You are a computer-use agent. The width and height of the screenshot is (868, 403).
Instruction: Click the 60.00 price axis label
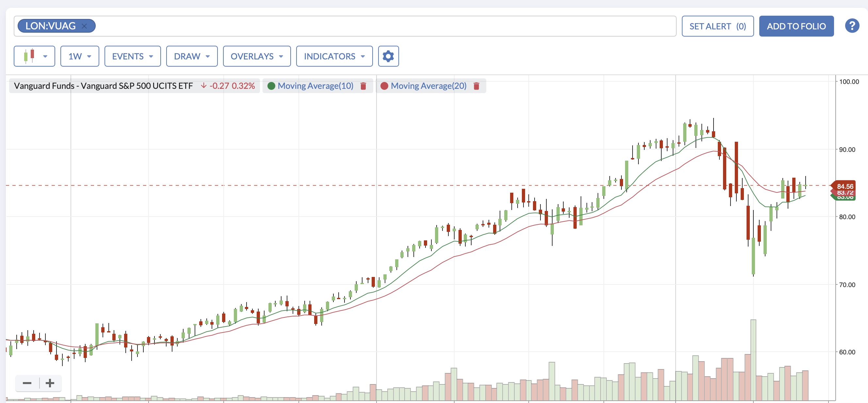click(x=847, y=352)
